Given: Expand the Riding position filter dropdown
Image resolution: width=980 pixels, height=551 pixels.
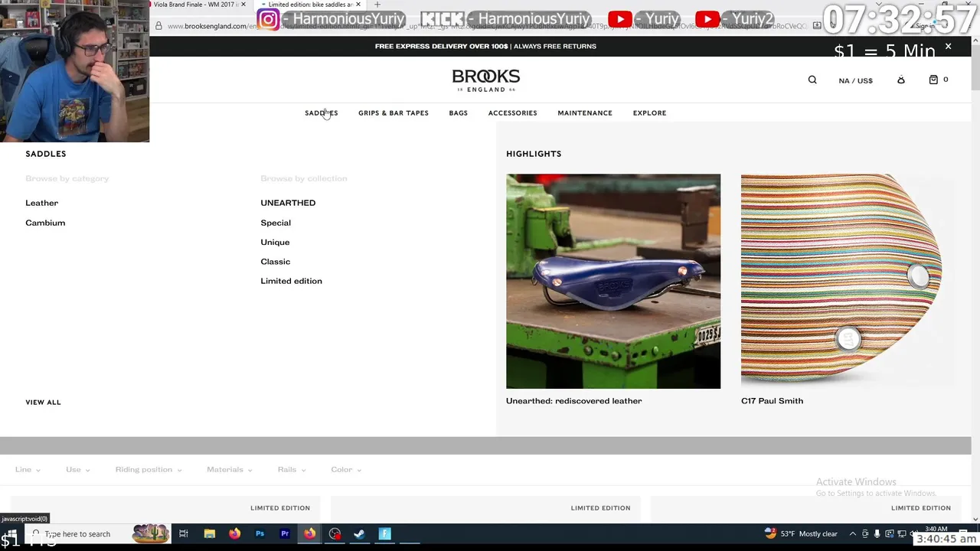Looking at the screenshot, I should 149,469.
